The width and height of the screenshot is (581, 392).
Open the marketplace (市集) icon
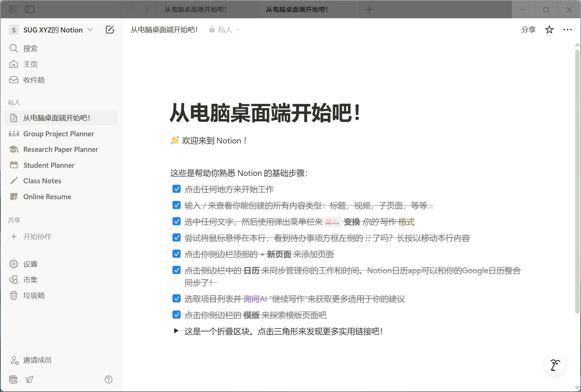[x=14, y=280]
